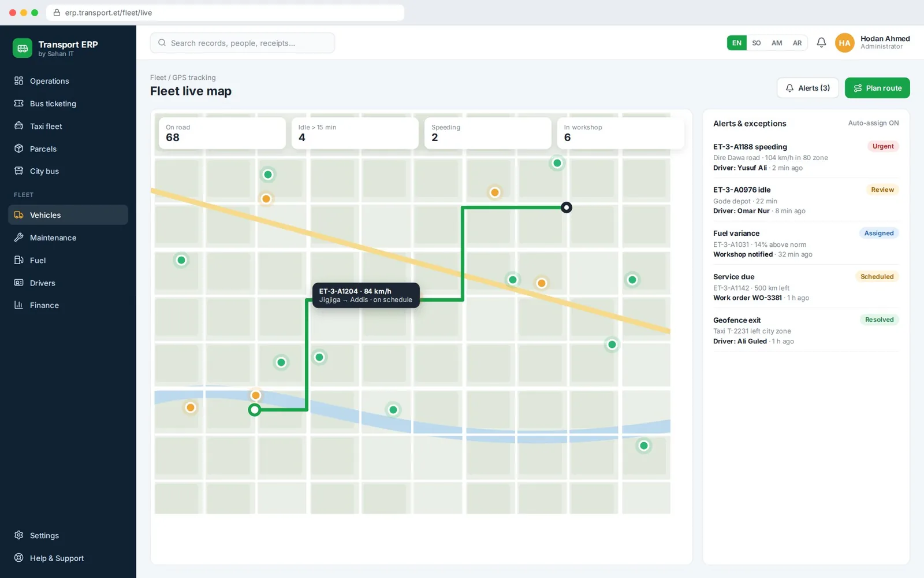
Task: Click the Parcels box icon
Action: tap(19, 149)
